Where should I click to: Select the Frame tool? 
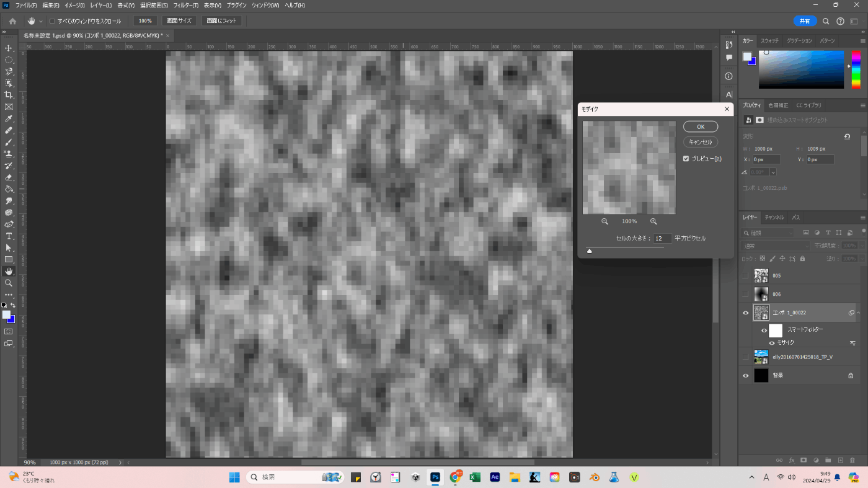click(x=9, y=107)
